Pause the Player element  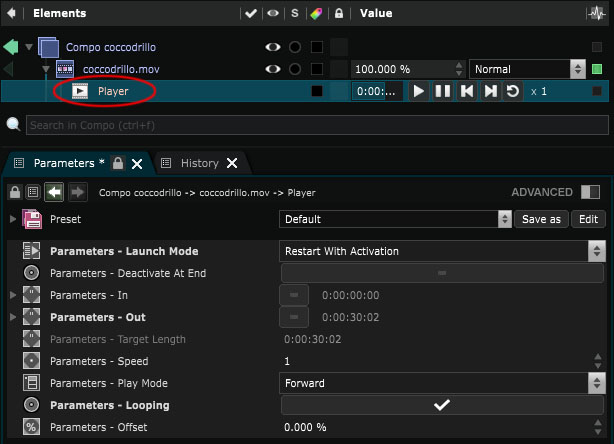[443, 91]
